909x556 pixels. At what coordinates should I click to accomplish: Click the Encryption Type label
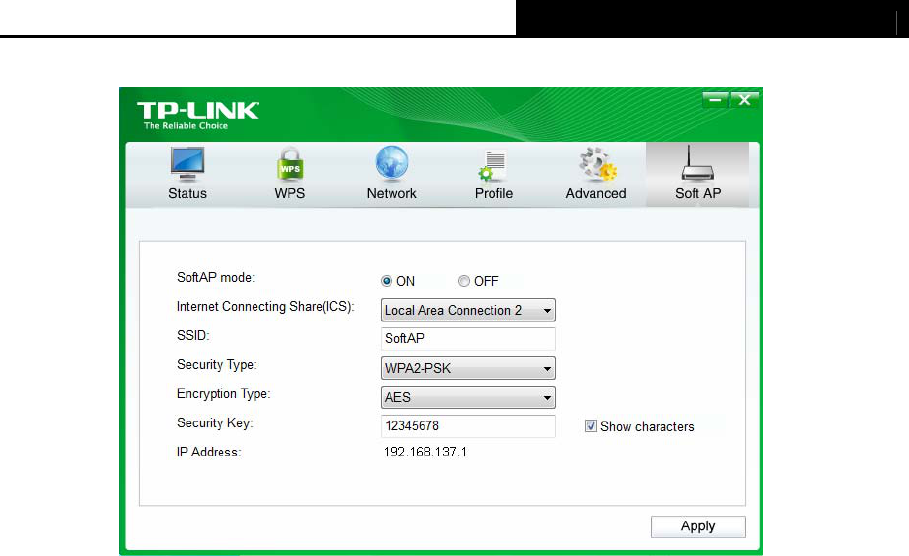click(223, 394)
